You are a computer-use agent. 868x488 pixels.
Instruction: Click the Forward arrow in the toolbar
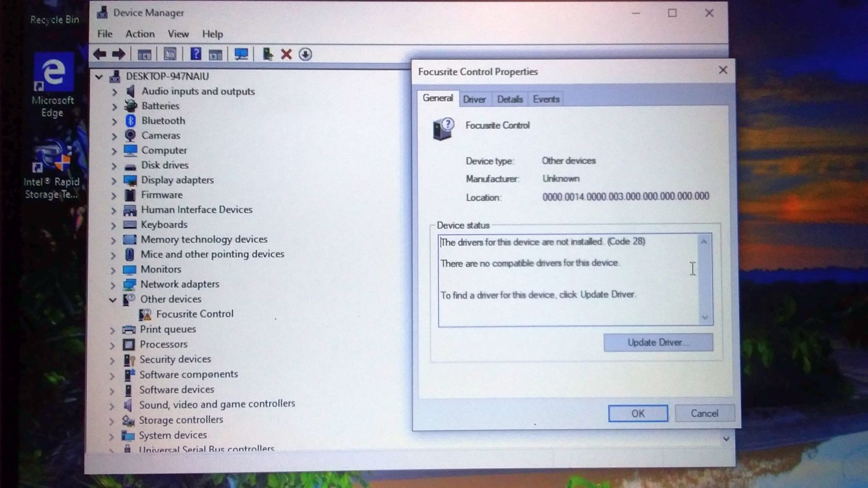click(x=119, y=54)
